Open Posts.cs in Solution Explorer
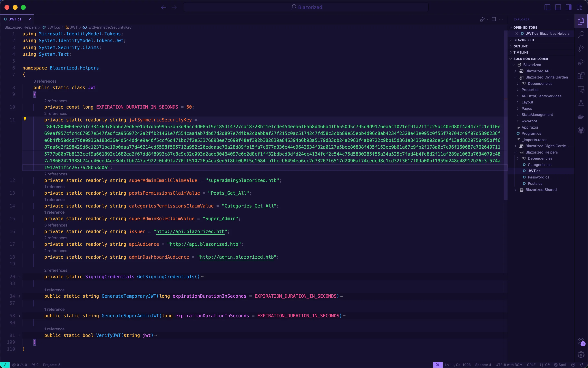588x368 pixels. pyautogui.click(x=535, y=184)
